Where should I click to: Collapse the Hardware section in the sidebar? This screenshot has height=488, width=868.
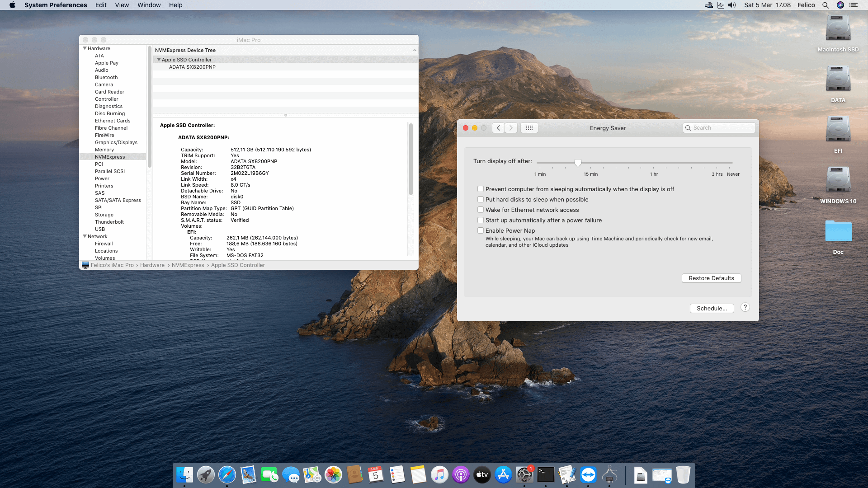(x=85, y=48)
